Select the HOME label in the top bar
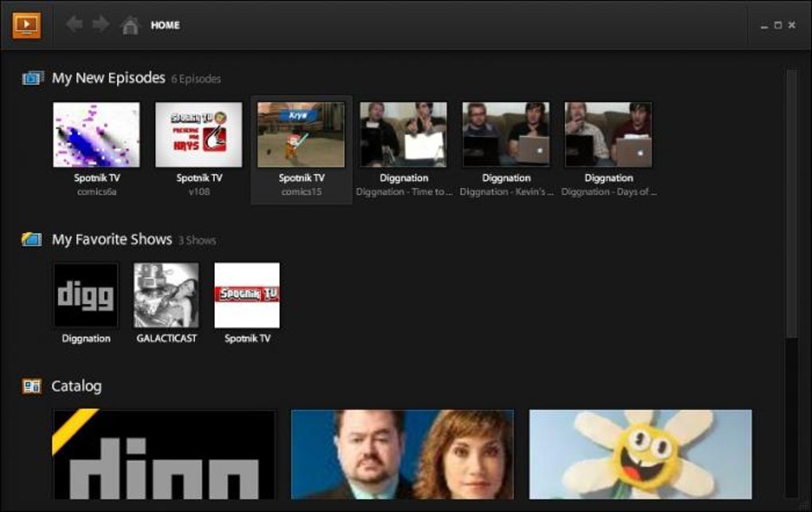Viewport: 812px width, 512px height. (x=166, y=25)
